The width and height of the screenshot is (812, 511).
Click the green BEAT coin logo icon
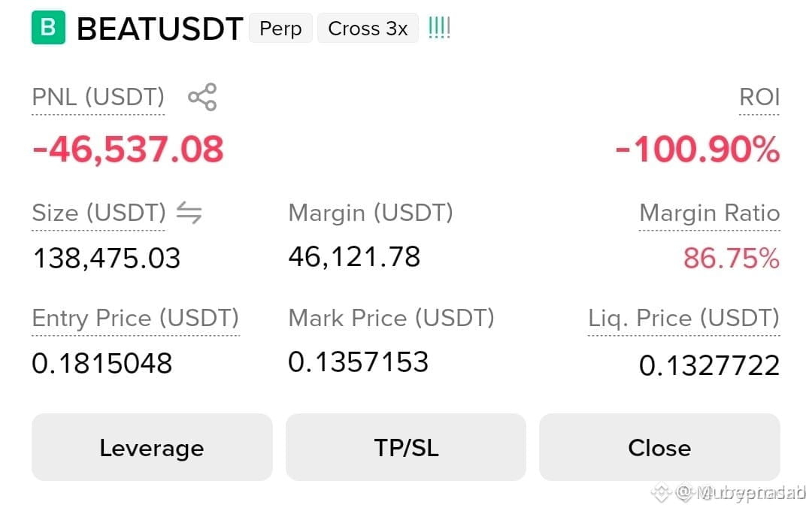[x=48, y=28]
